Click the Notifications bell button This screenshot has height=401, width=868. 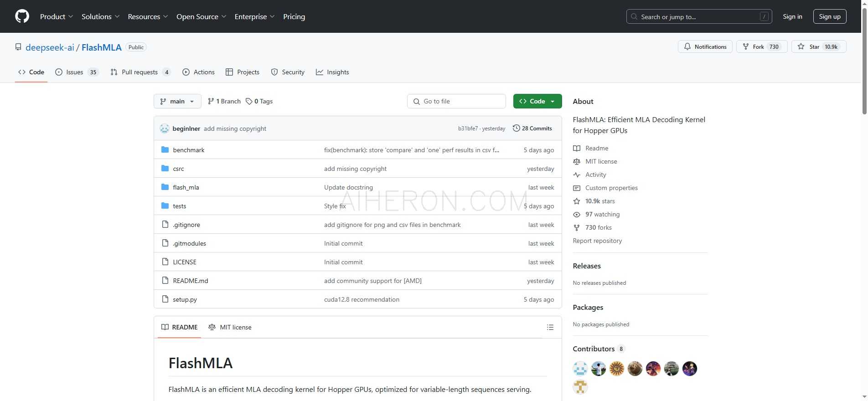pos(705,47)
